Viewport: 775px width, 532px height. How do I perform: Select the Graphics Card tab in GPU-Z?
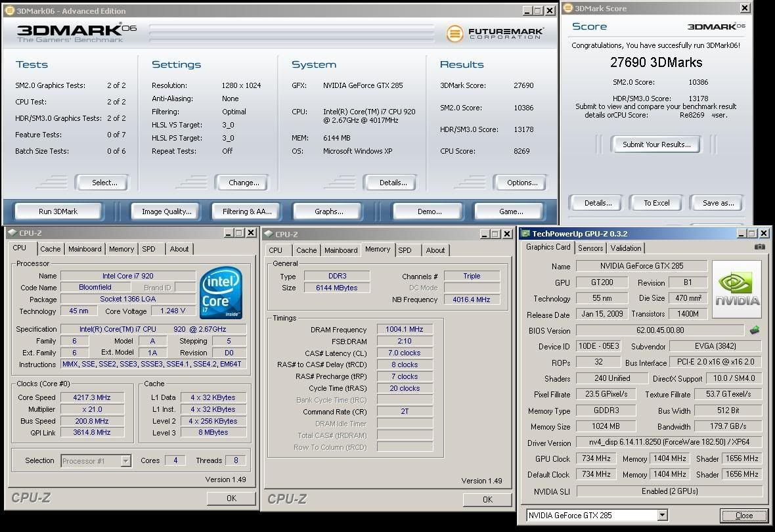pos(548,247)
